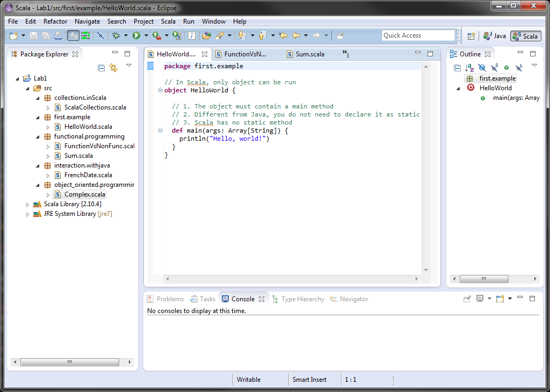Collapse All in Package Explorer toolbar
The image size is (550, 392).
[x=102, y=68]
